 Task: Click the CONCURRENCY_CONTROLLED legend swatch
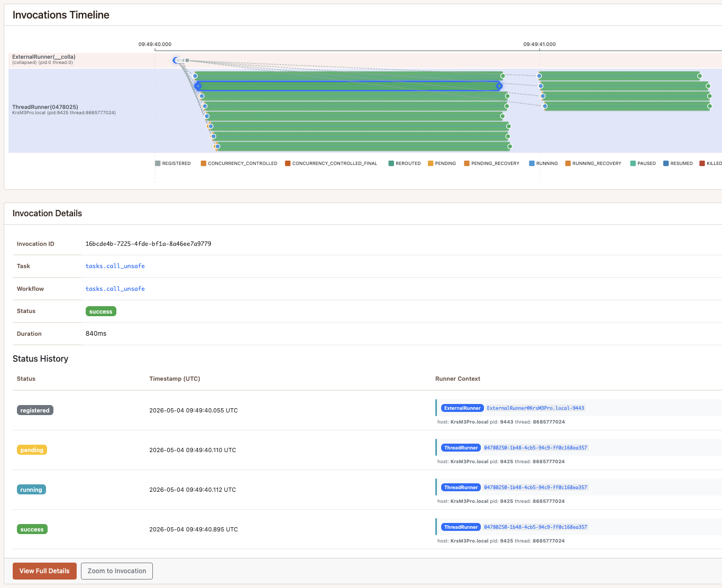coord(204,163)
